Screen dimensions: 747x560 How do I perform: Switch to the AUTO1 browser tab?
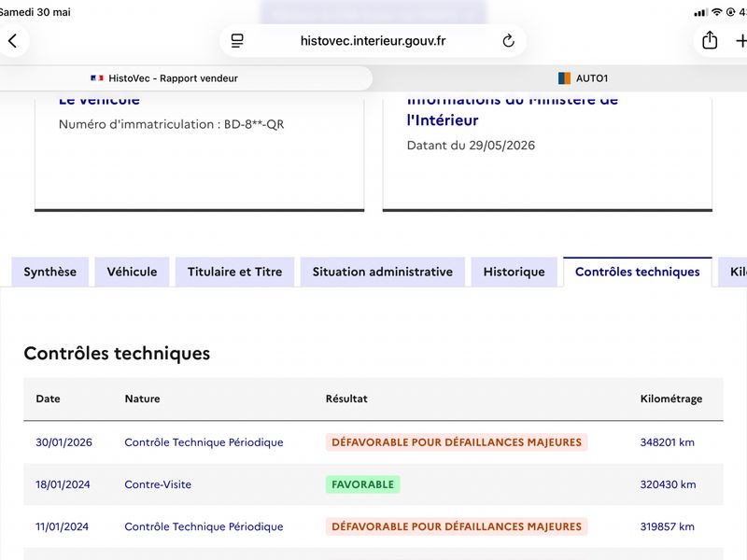tap(583, 78)
